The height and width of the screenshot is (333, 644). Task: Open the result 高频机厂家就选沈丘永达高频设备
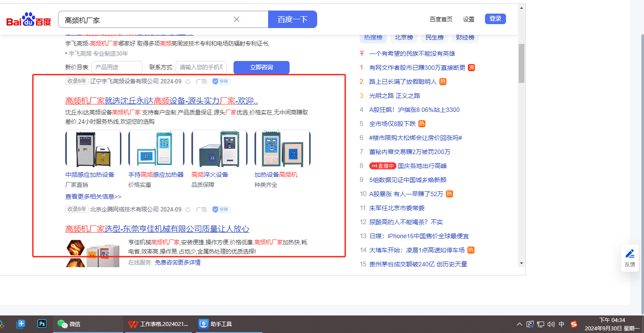tap(162, 101)
